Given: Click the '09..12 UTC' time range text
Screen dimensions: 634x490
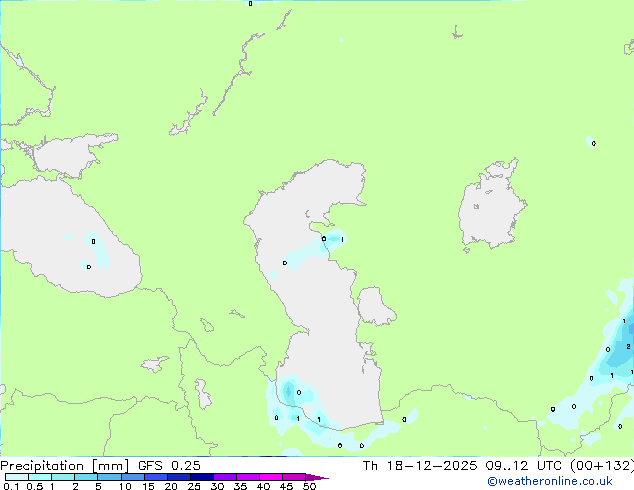Looking at the screenshot, I should 524,466.
